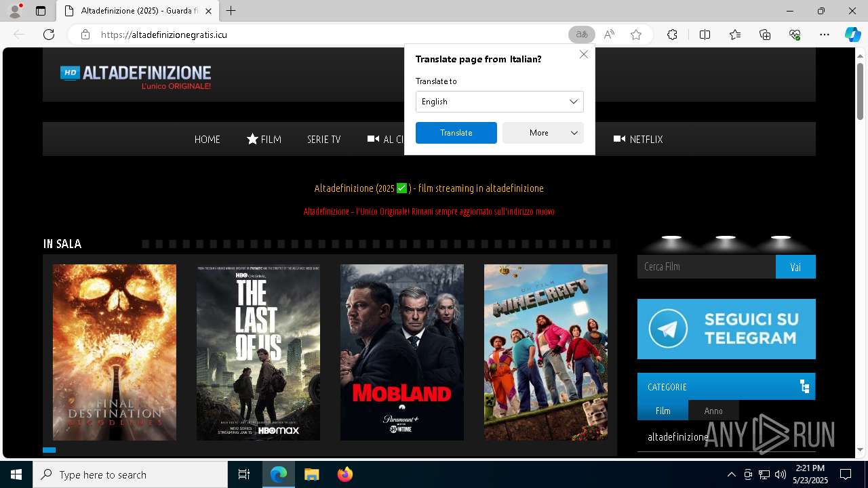Click Altadefinizione film streaming heading link
The image size is (868, 488).
click(x=429, y=188)
